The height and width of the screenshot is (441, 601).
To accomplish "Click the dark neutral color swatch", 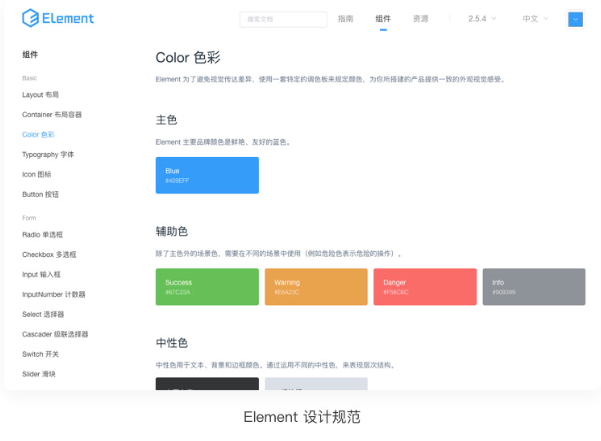I will 207,384.
